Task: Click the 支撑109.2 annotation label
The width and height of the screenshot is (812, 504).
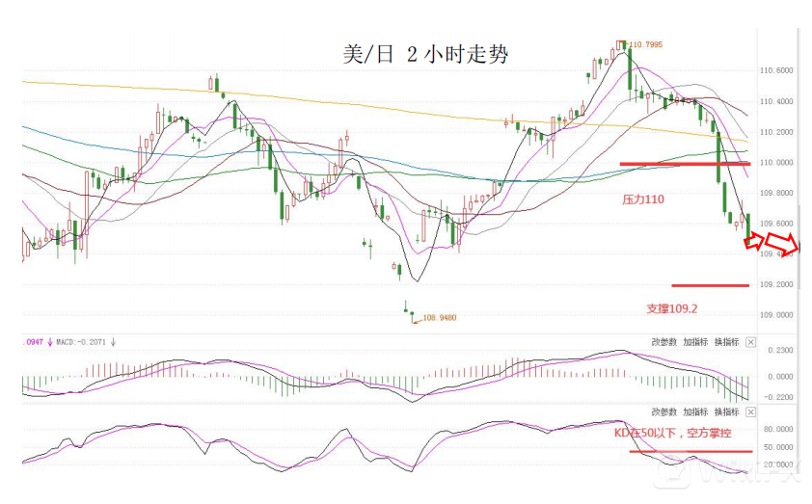Action: pos(671,308)
